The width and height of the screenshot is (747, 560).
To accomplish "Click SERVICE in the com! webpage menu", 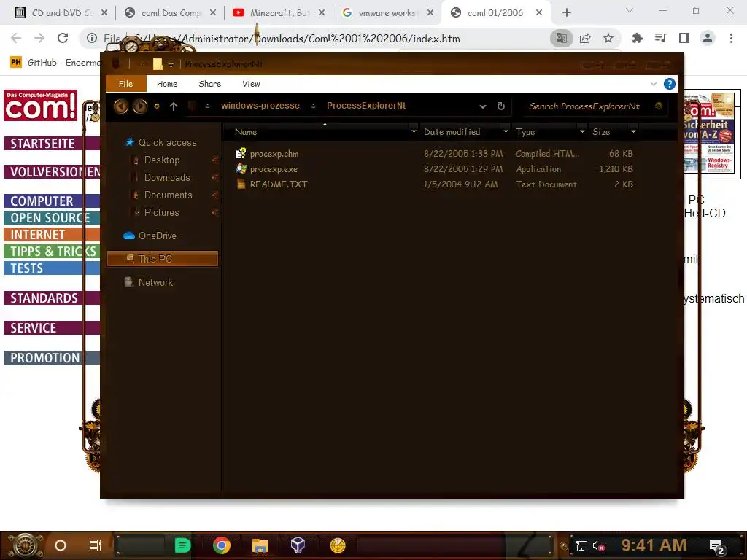I will point(52,327).
